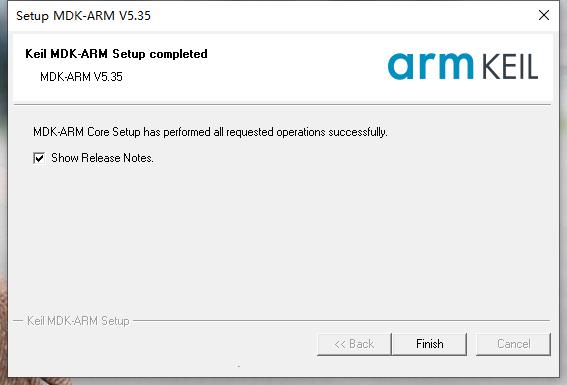Viewport: 567px width, 385px height.
Task: Click the separator line below the header
Action: click(282, 105)
